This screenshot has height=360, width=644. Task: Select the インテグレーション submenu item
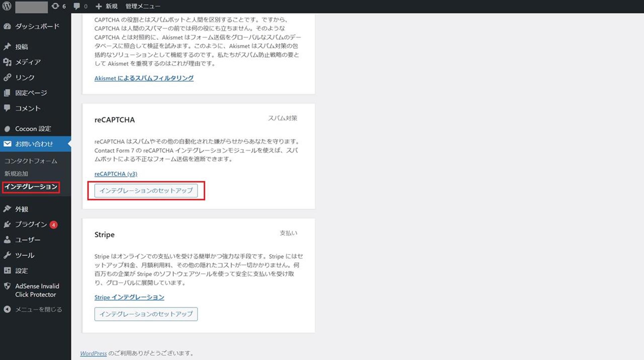point(31,187)
